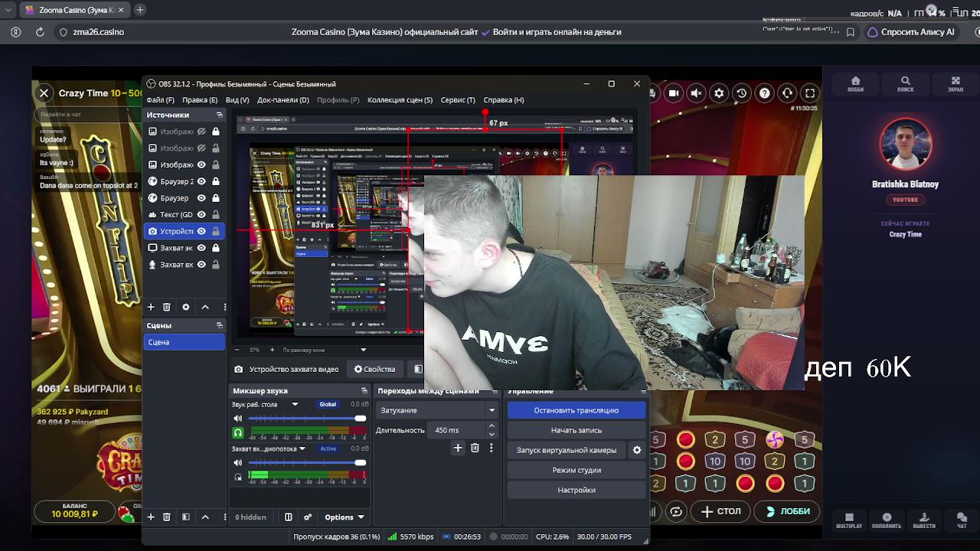Show the hidden first Изображ source
The width and height of the screenshot is (980, 551).
(x=201, y=132)
